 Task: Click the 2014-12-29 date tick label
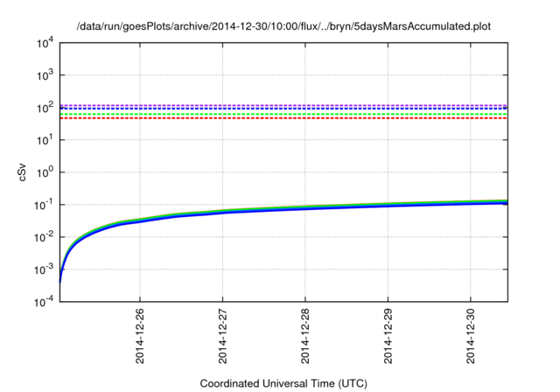point(388,336)
